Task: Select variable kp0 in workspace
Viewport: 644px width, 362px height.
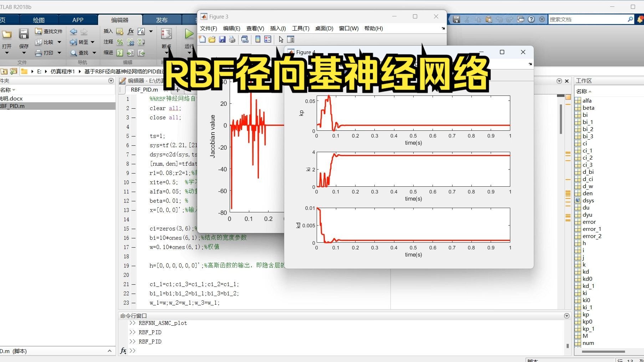Action: [x=587, y=321]
